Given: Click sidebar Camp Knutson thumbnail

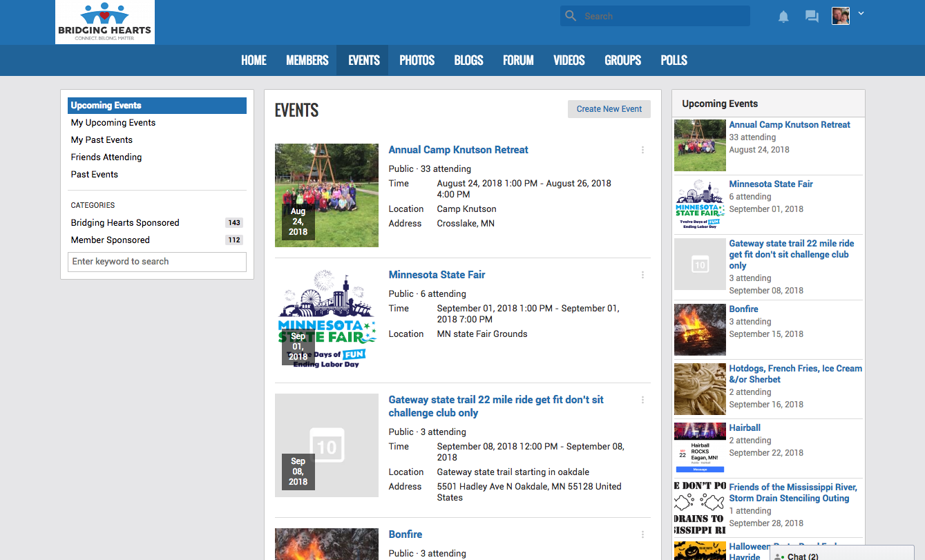Looking at the screenshot, I should [x=700, y=145].
